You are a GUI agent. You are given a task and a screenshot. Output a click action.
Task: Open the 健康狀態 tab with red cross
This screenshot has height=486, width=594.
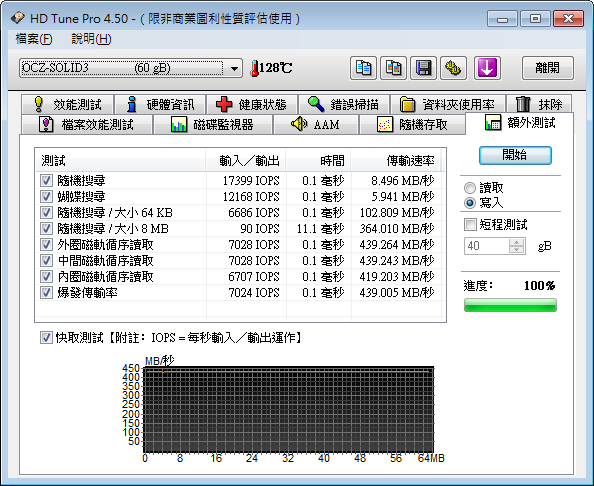click(252, 104)
